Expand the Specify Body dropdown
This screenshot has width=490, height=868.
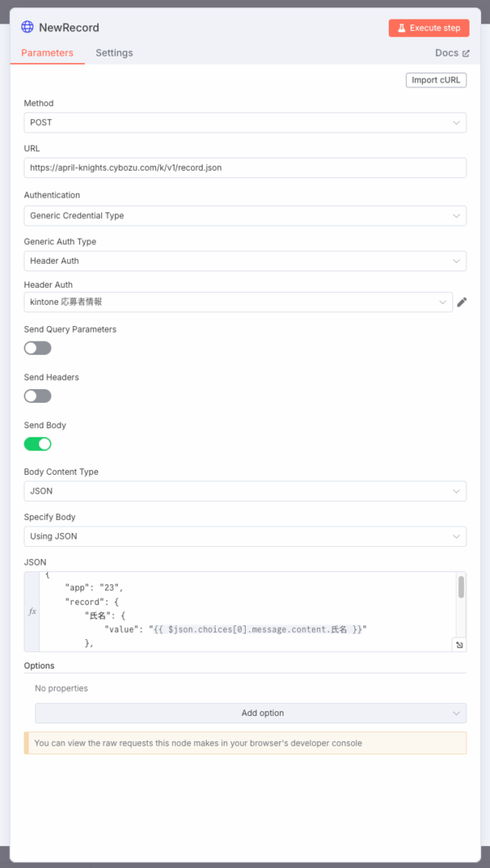point(245,536)
